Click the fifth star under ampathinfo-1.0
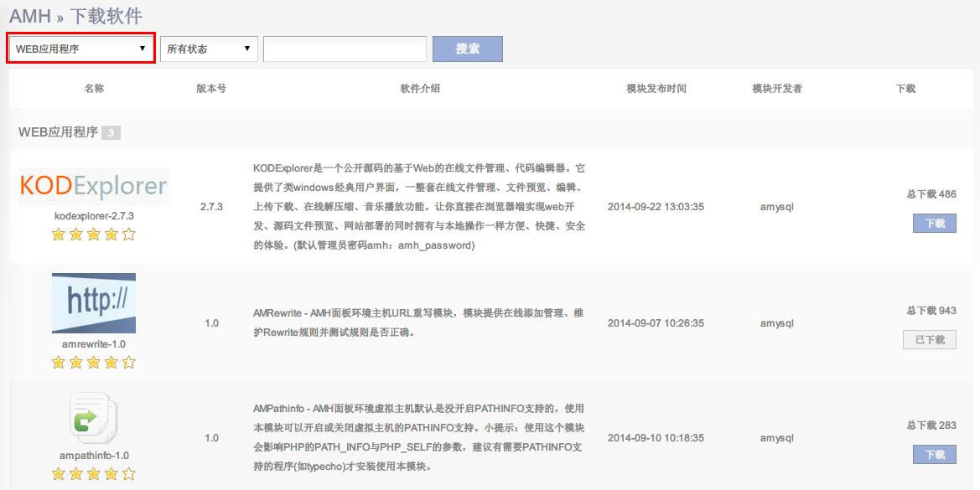 [x=128, y=474]
